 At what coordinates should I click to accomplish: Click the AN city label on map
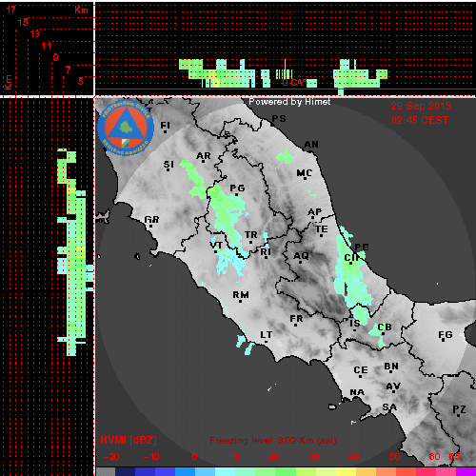tap(311, 145)
